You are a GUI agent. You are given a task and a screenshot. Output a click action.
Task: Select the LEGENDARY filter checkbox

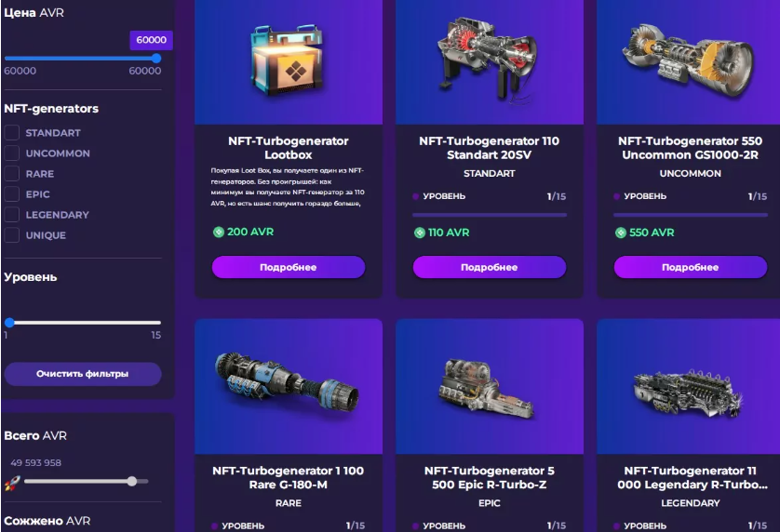coord(12,214)
